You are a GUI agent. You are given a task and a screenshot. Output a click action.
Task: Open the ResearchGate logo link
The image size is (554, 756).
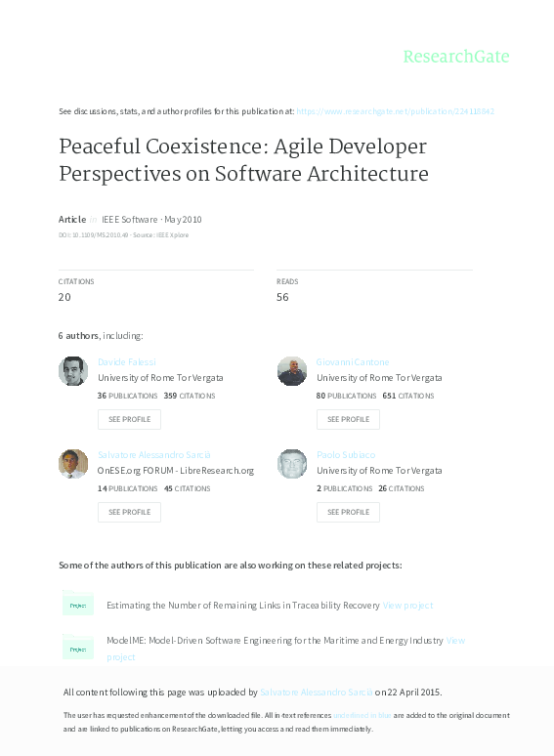tap(455, 57)
